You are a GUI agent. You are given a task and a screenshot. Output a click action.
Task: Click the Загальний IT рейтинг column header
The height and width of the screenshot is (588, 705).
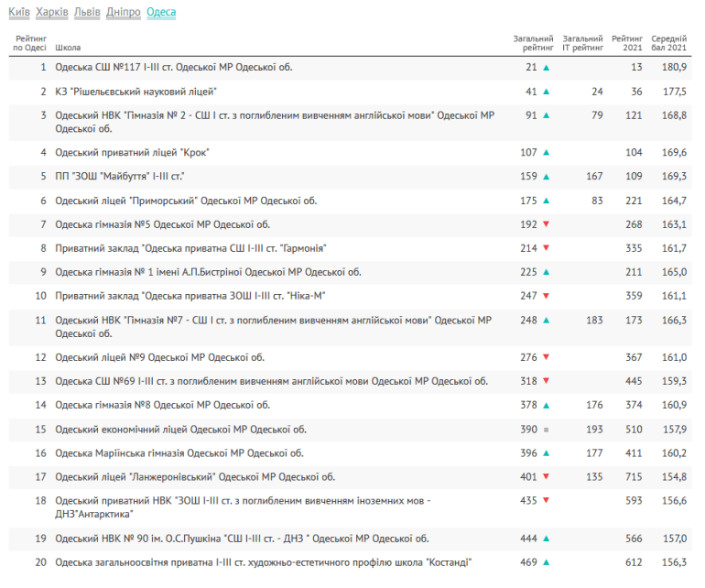point(582,43)
